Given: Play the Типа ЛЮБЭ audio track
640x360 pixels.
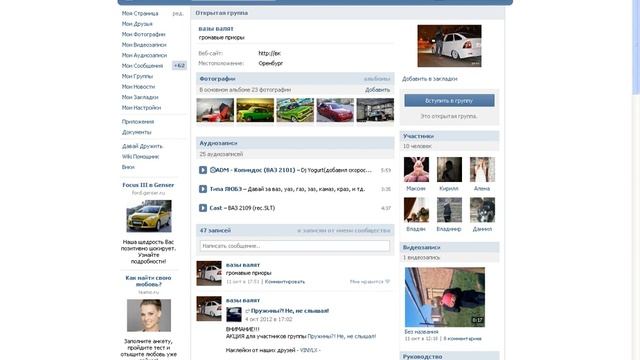Looking at the screenshot, I should pos(203,189).
